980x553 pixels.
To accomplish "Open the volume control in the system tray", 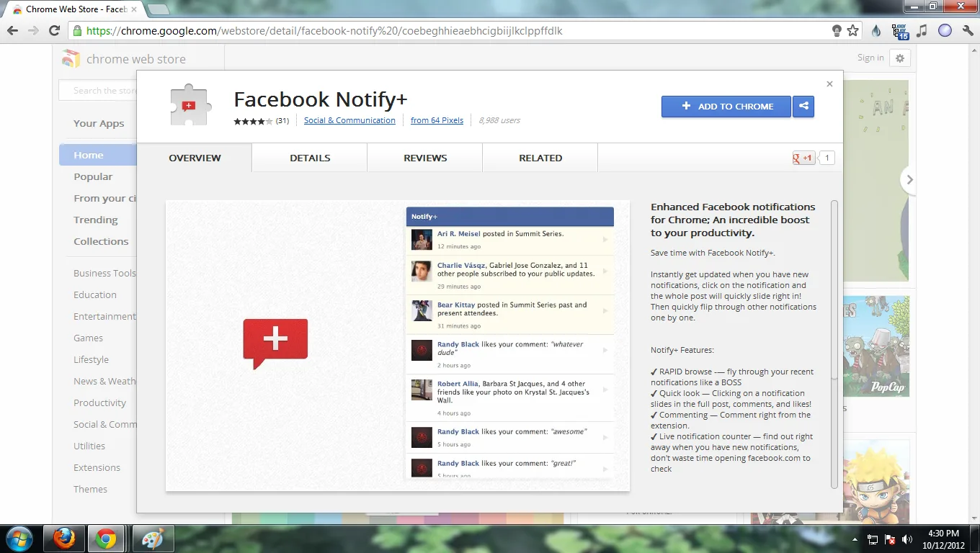I will coord(907,538).
